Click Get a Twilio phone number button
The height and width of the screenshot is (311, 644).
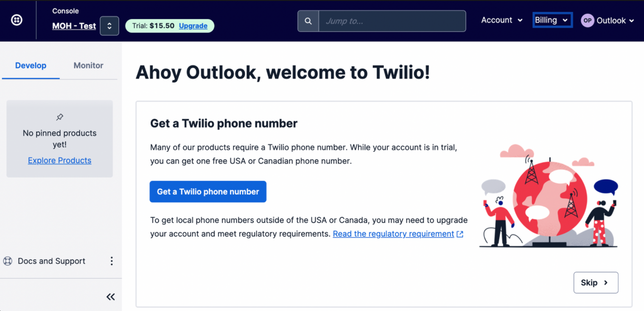208,192
